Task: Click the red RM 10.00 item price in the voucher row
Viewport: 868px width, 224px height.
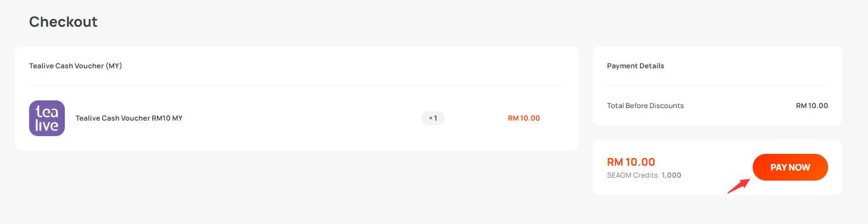Action: click(x=524, y=118)
